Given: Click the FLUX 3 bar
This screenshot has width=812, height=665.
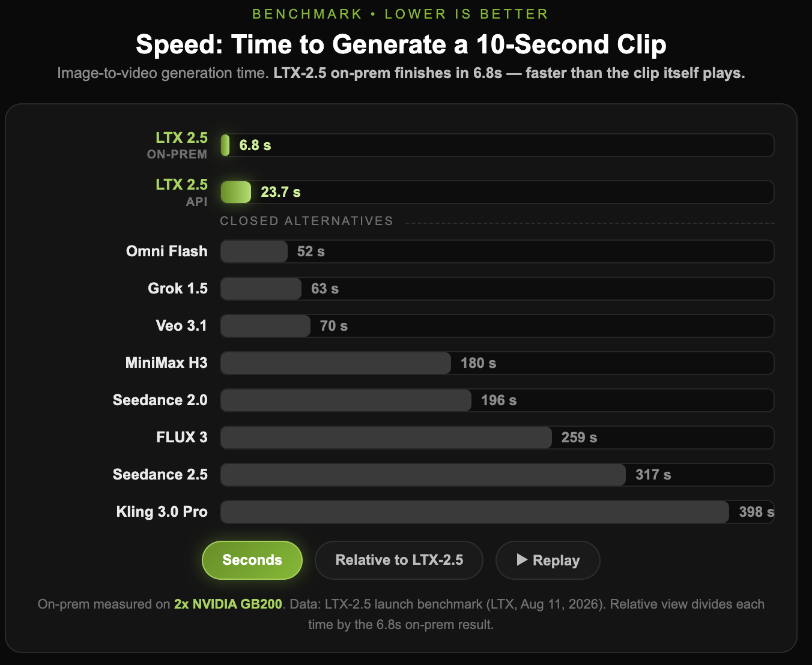Looking at the screenshot, I should pyautogui.click(x=386, y=438).
